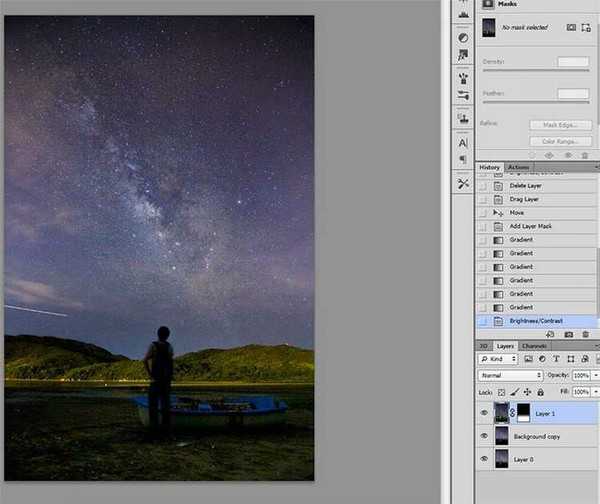600x504 pixels.
Task: Switch to the Actions tab
Action: click(518, 167)
